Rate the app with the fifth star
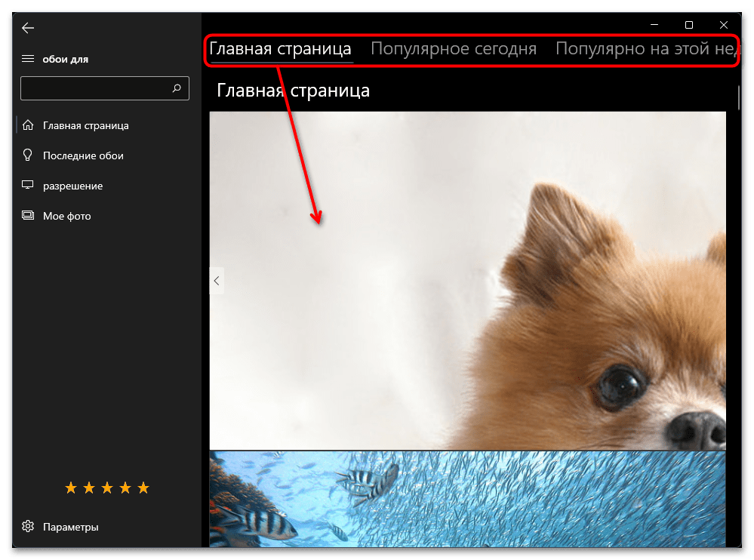The width and height of the screenshot is (754, 560). 143,488
